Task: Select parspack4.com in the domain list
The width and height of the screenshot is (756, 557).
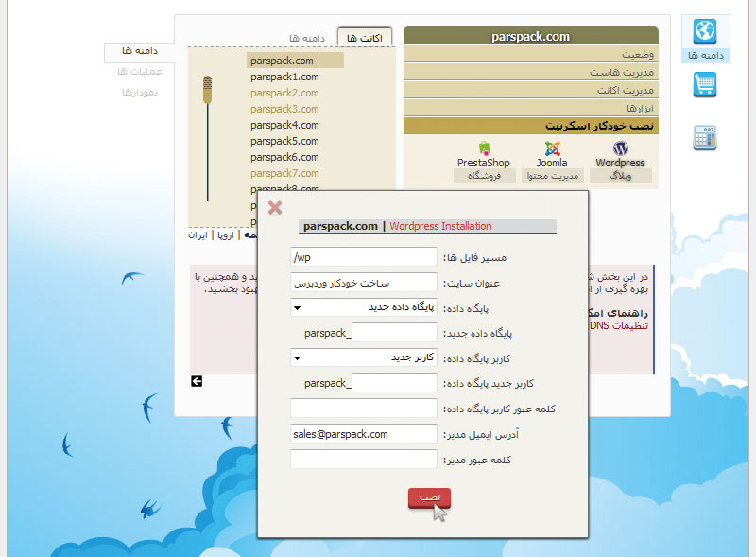Action: 284,125
